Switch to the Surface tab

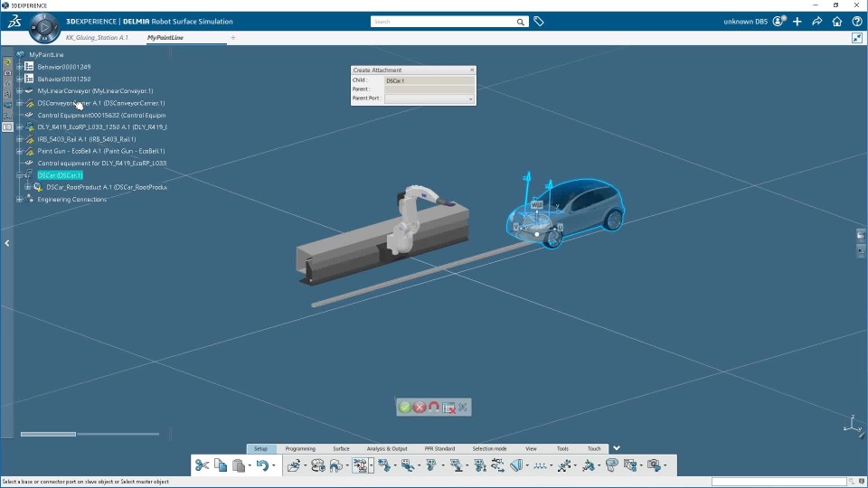[x=341, y=449]
